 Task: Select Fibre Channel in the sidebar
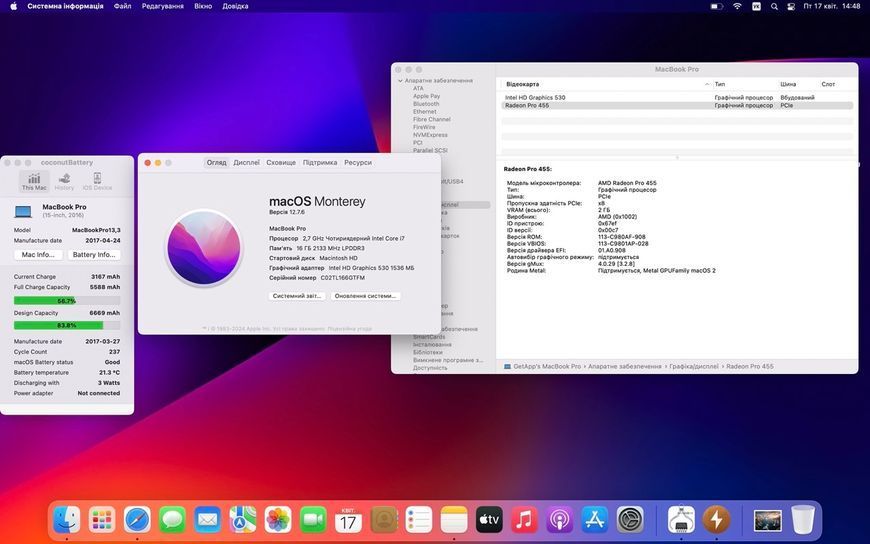432,119
